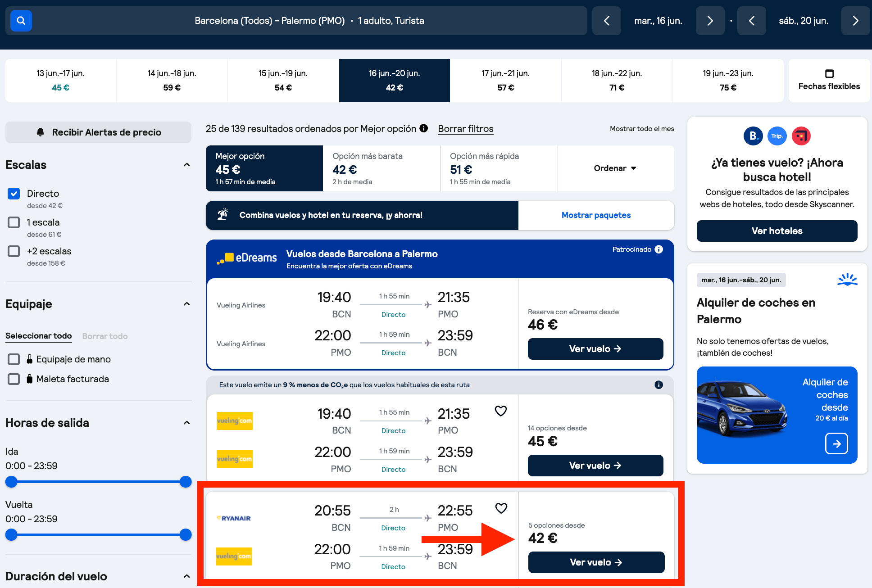Click the Ver hoteles button

click(x=777, y=231)
